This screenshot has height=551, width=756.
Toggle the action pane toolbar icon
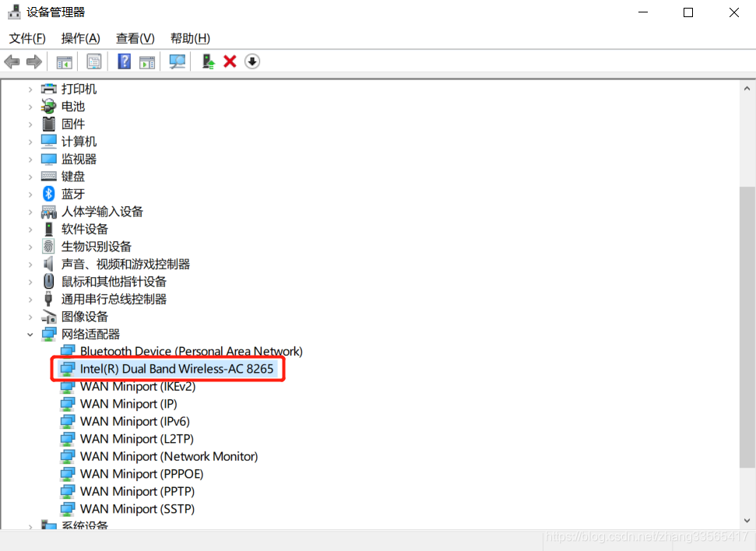(x=147, y=61)
